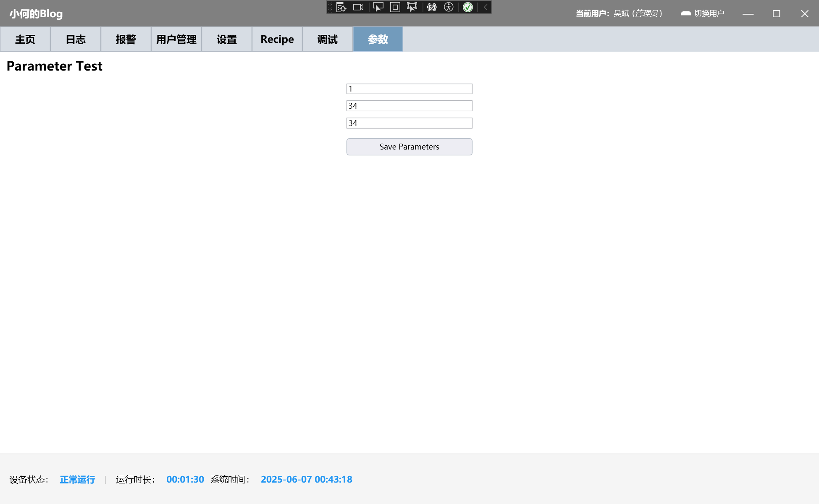Click the second field showing 34
819x504 pixels.
409,106
